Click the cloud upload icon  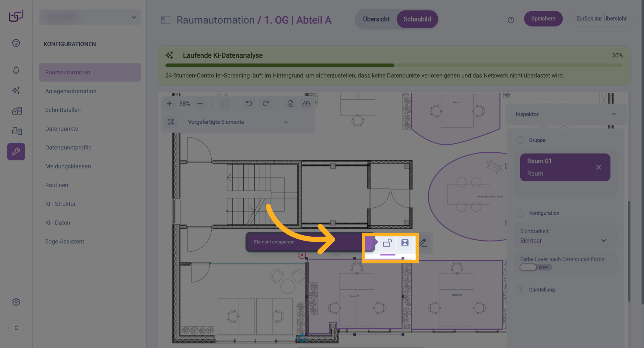[306, 104]
